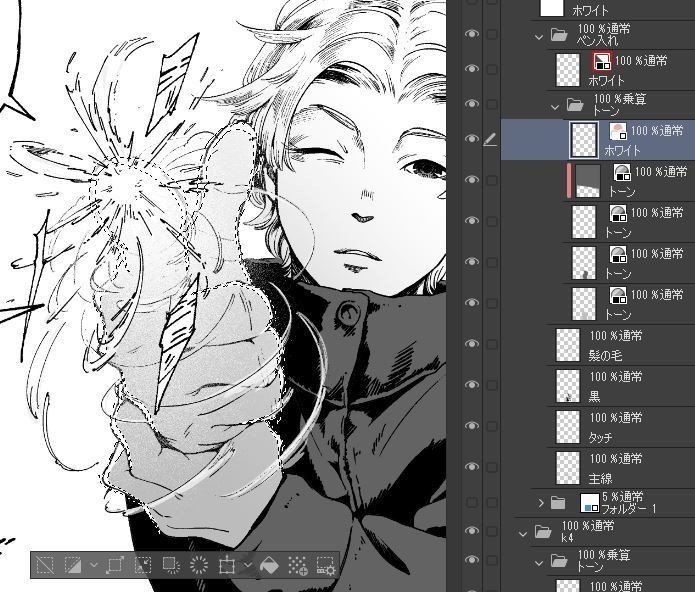The height and width of the screenshot is (592, 695).
Task: Click Deselect in the selection launcher
Action: [45, 565]
